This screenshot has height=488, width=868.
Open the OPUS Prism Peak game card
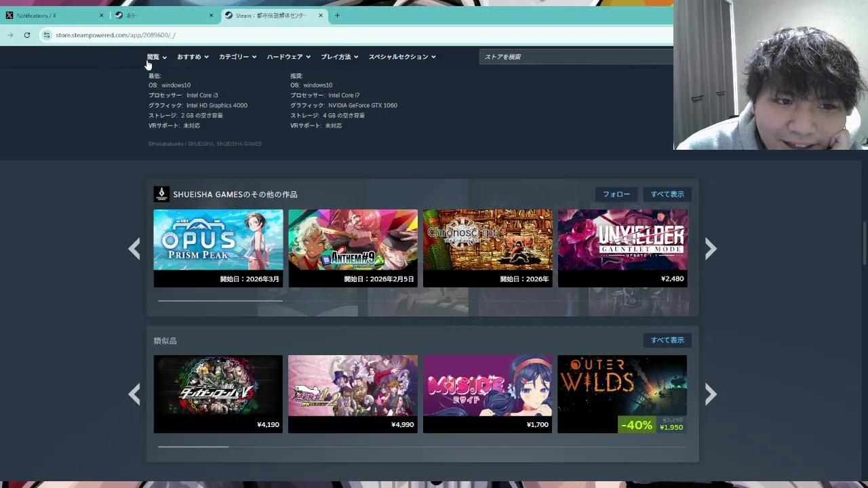pyautogui.click(x=218, y=248)
